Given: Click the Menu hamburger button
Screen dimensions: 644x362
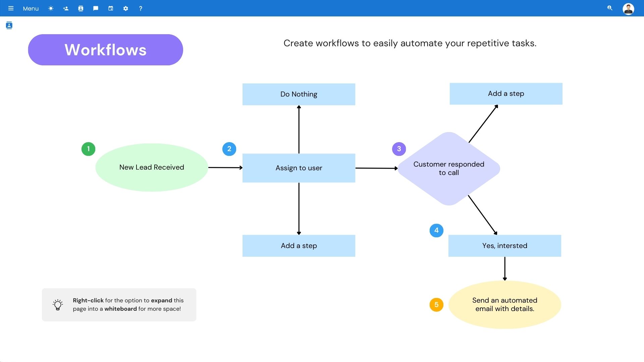Looking at the screenshot, I should 11,8.
